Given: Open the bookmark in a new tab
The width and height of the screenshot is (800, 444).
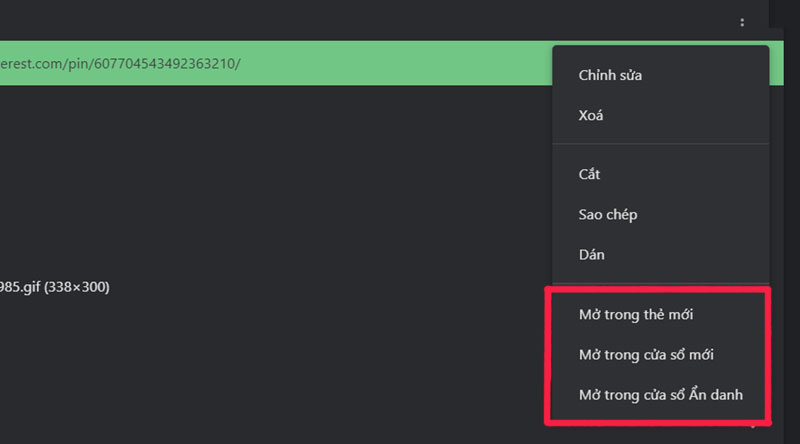Looking at the screenshot, I should (x=636, y=315).
